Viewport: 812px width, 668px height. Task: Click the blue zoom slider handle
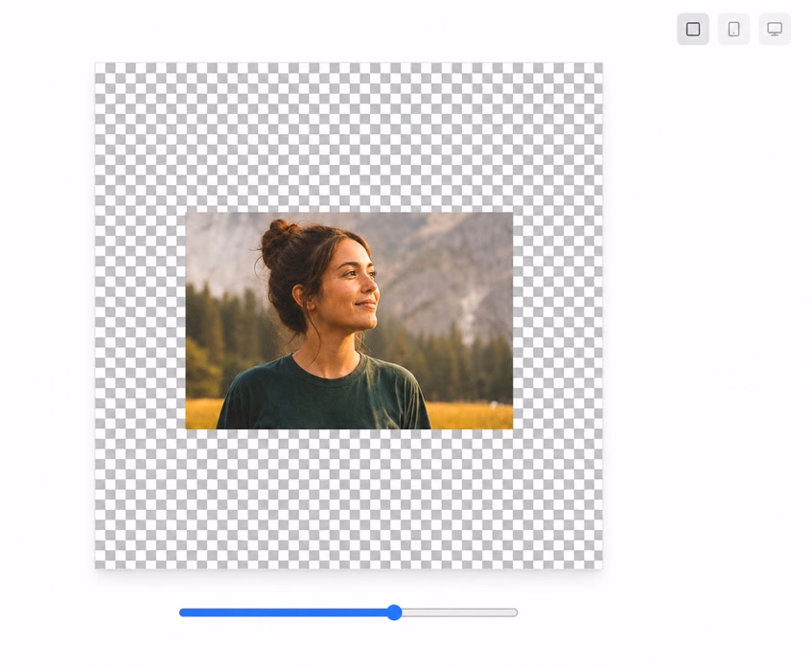pyautogui.click(x=394, y=612)
